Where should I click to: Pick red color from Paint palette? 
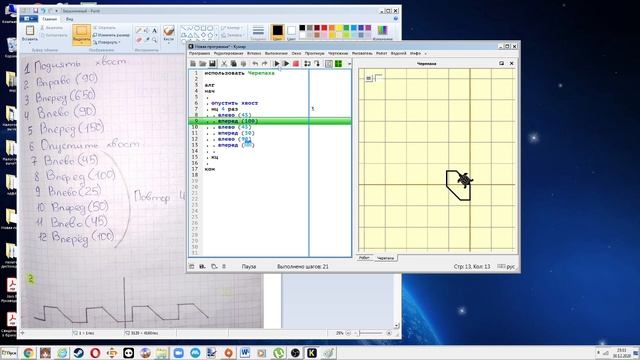(324, 28)
